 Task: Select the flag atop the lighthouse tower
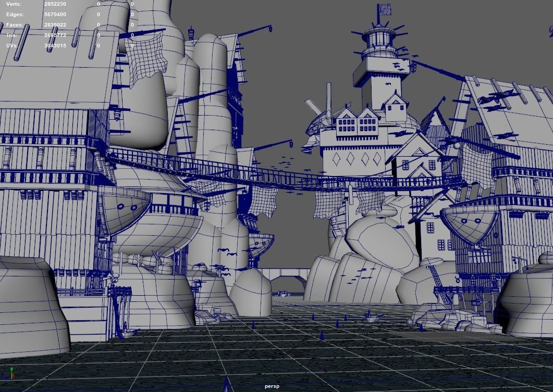tap(385, 10)
